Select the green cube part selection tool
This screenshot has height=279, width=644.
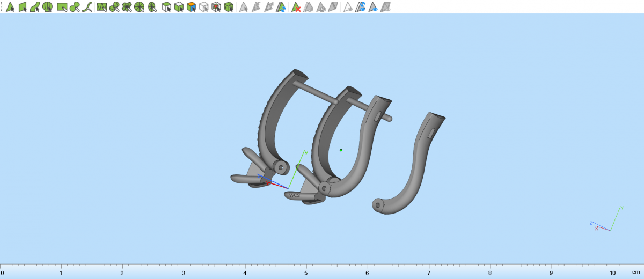point(229,7)
